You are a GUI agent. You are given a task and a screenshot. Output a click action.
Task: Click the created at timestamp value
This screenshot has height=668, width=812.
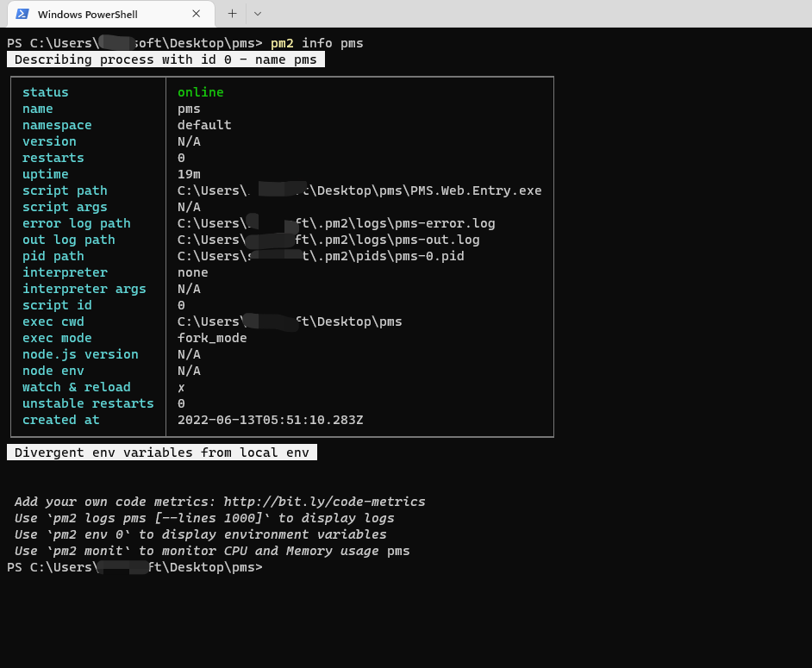tap(270, 420)
